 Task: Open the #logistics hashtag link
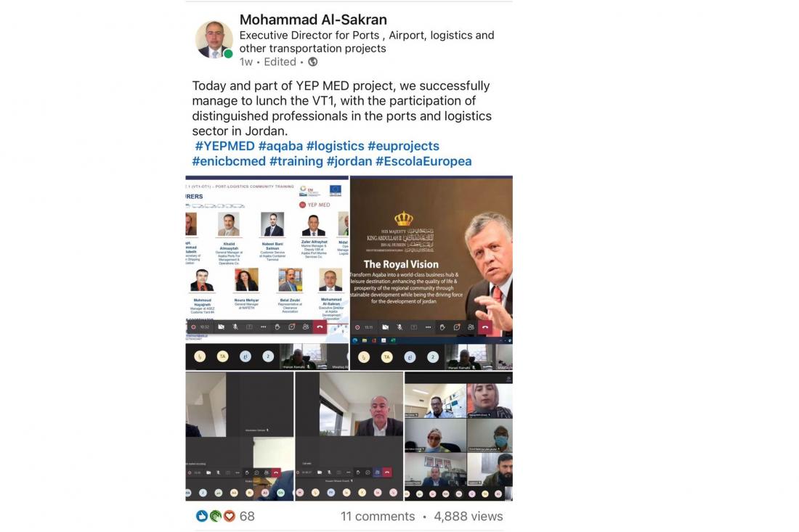tap(336, 146)
